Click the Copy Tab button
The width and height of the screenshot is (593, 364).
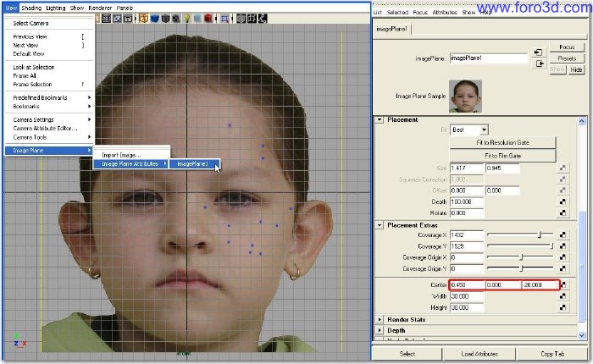pos(552,354)
